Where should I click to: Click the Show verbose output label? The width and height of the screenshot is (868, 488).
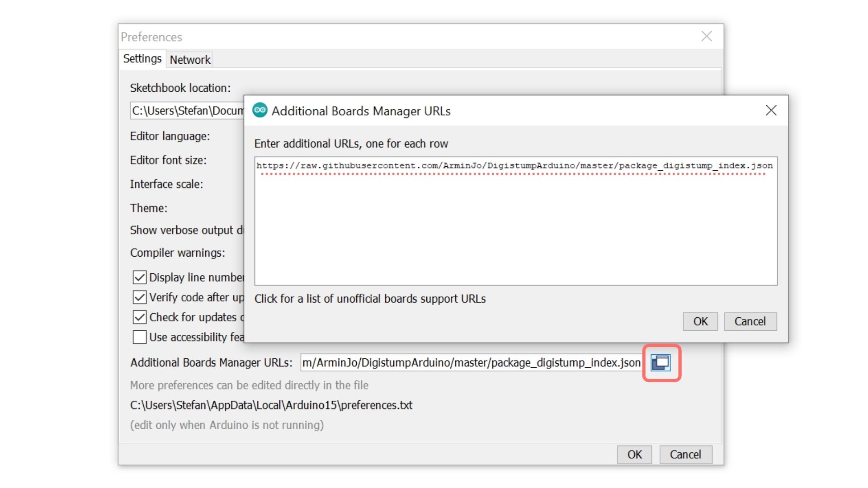coord(187,230)
